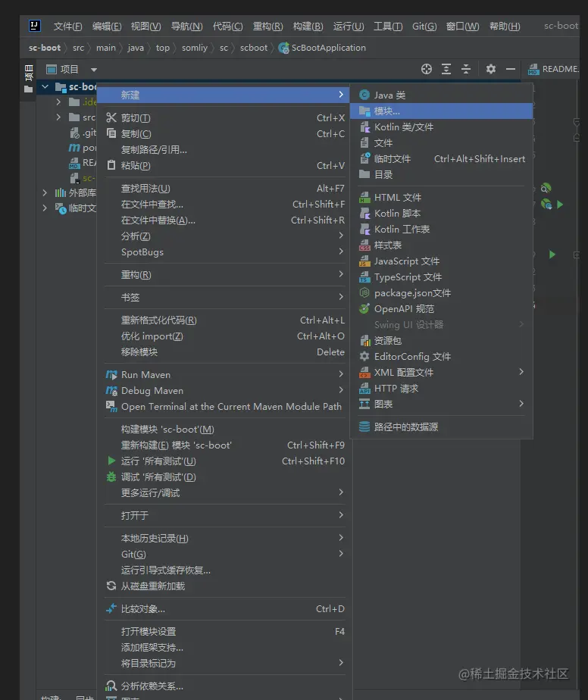Choose 移除模块 menu entry
This screenshot has width=588, height=700.
[x=225, y=352]
